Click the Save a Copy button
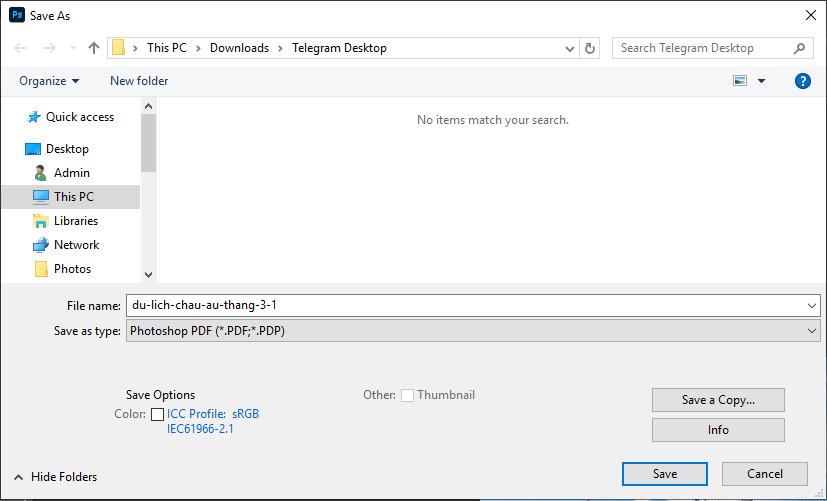 [718, 400]
